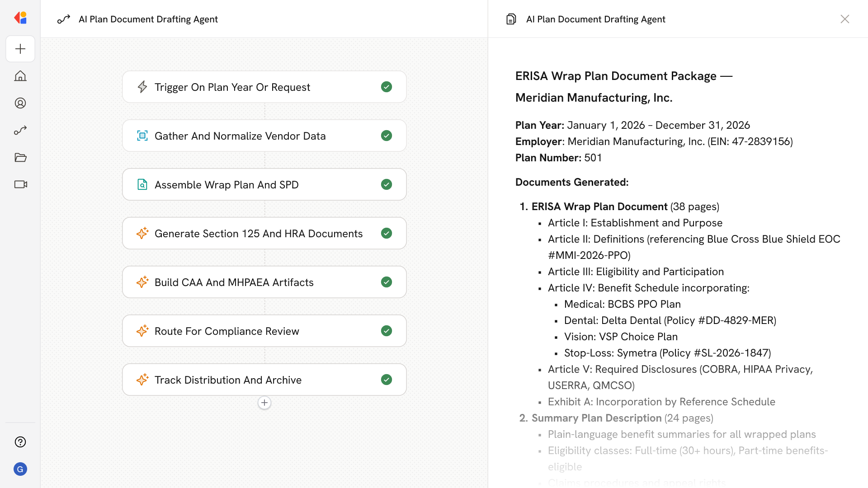Click the plus button in left sidebar

click(20, 49)
